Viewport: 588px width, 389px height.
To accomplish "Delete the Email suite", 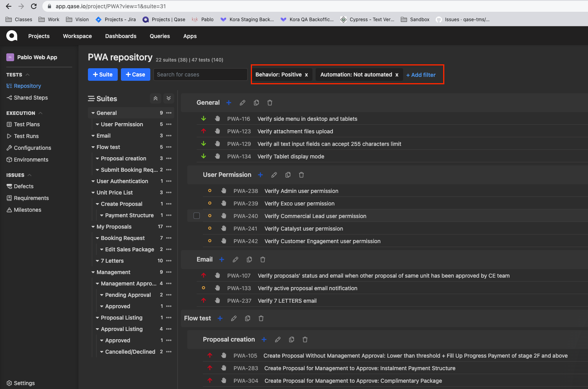I will tap(263, 260).
